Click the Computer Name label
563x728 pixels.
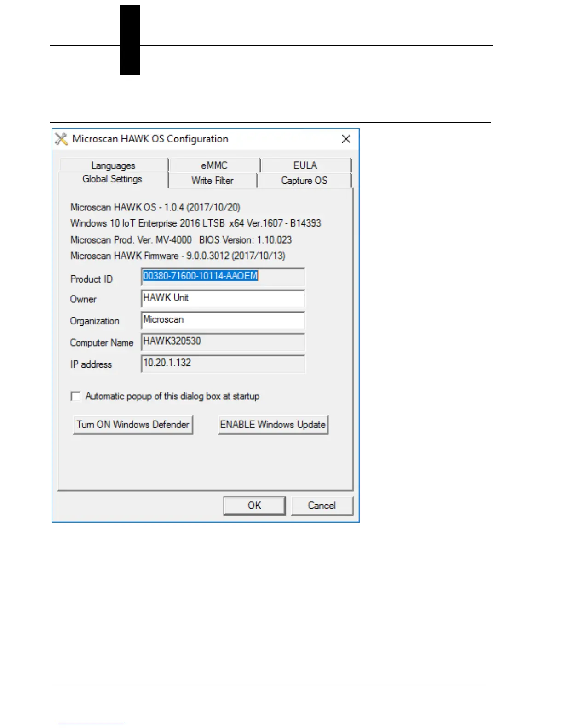pos(102,343)
